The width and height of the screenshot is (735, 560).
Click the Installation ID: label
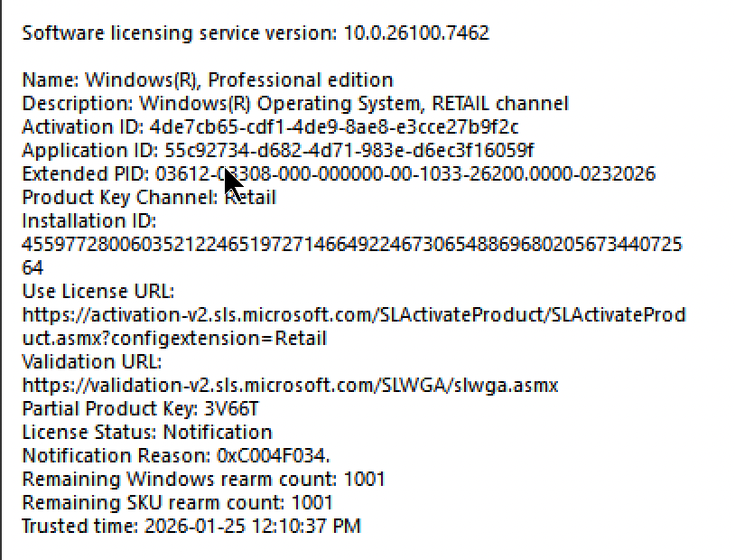pyautogui.click(x=89, y=221)
